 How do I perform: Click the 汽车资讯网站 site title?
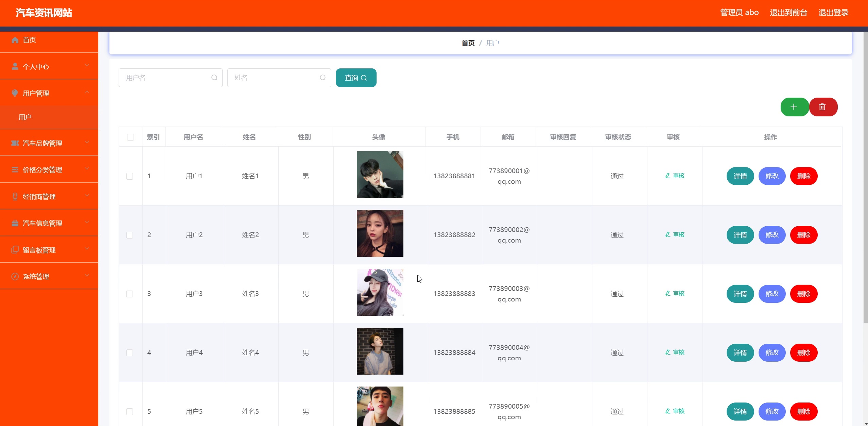pyautogui.click(x=44, y=13)
